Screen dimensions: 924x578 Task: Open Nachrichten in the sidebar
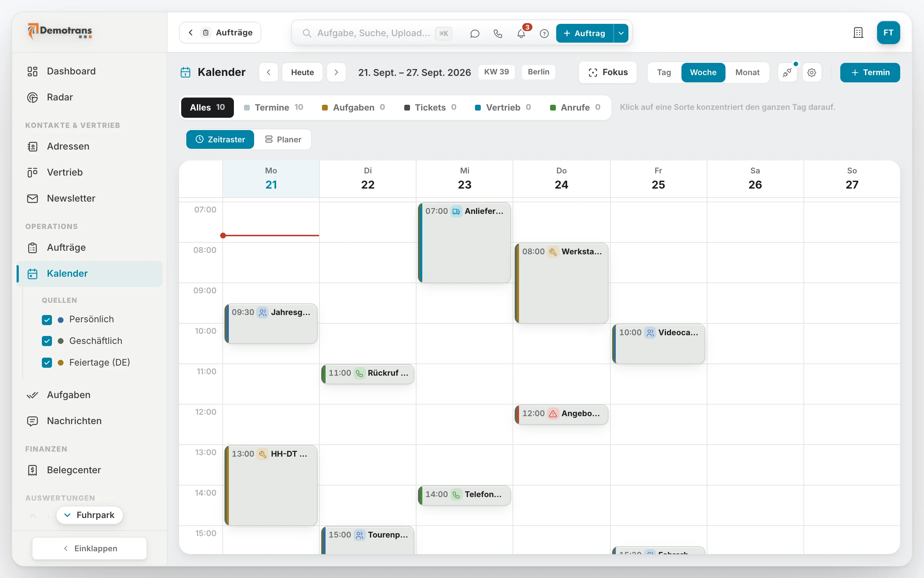tap(90, 421)
